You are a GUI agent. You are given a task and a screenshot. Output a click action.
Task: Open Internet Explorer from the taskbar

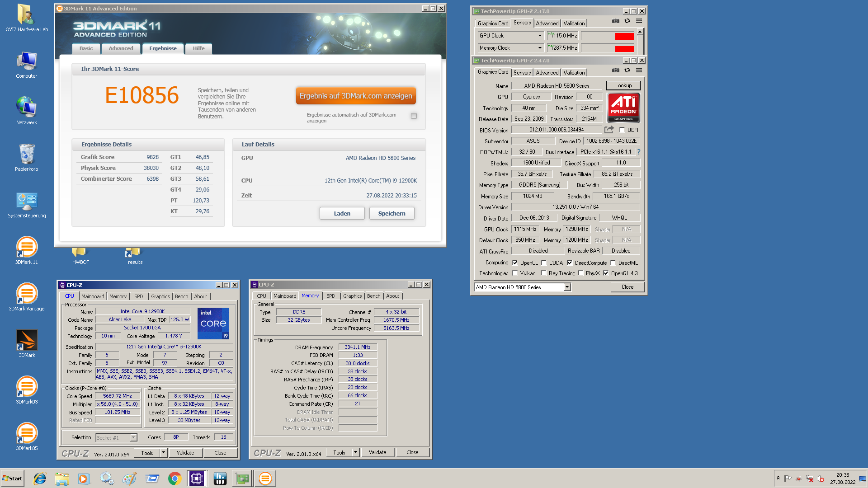pos(40,479)
